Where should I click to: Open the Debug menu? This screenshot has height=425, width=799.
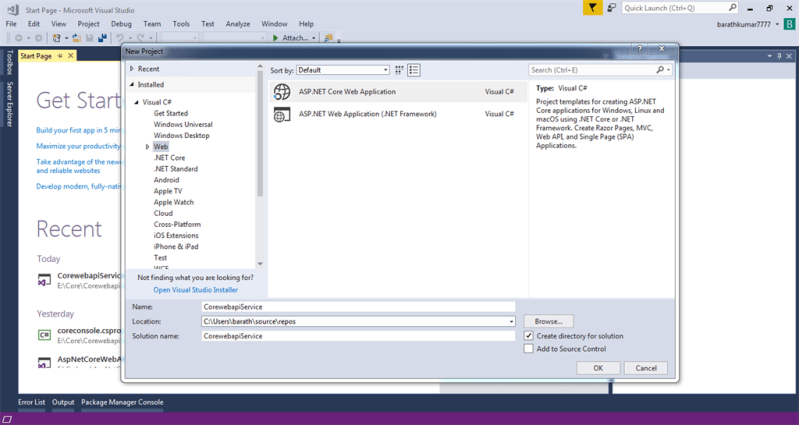click(x=121, y=23)
